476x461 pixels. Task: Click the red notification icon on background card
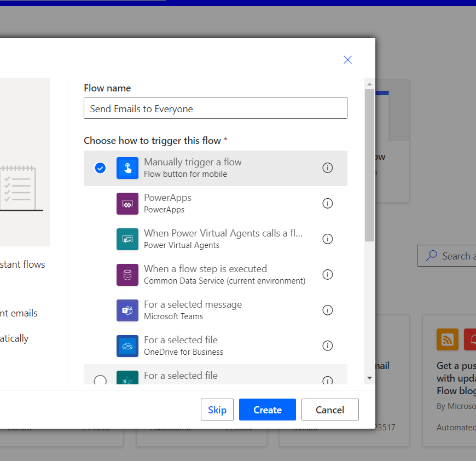pos(470,339)
